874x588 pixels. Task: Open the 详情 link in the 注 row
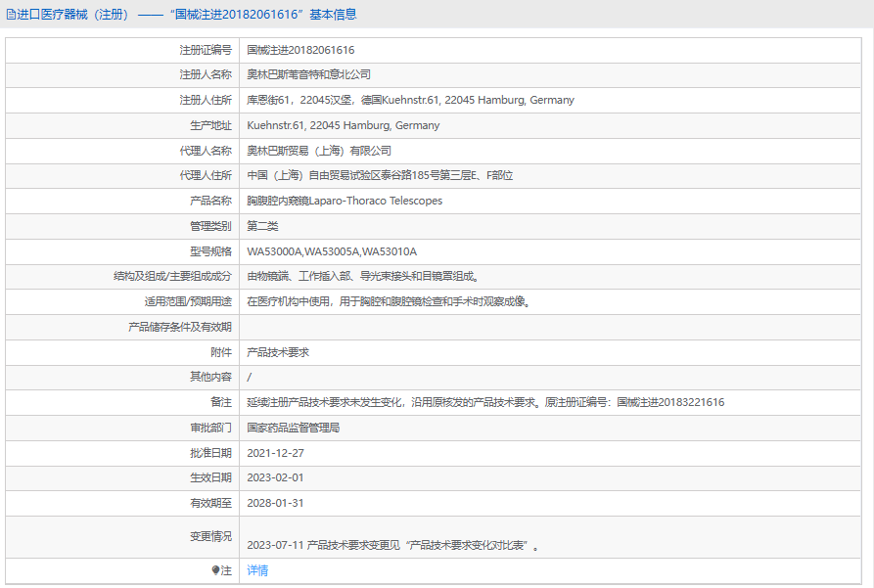coord(257,570)
